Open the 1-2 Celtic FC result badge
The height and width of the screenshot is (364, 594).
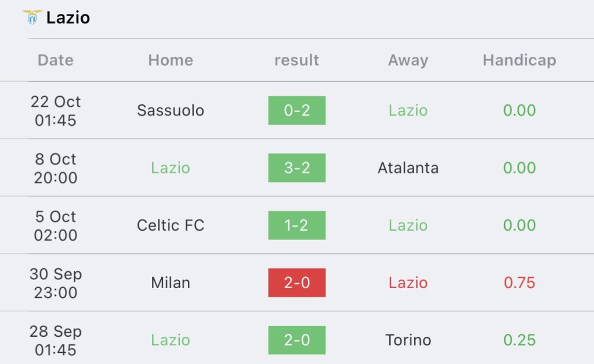[x=297, y=225]
